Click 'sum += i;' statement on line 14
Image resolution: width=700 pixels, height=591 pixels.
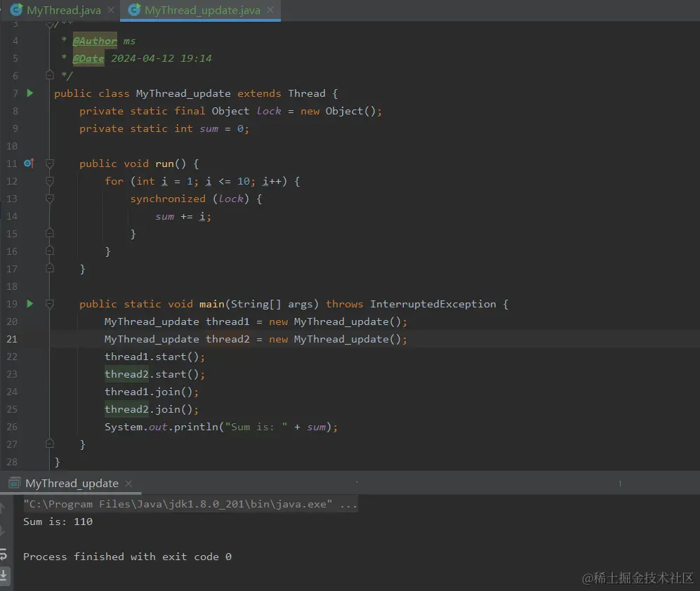coord(183,216)
